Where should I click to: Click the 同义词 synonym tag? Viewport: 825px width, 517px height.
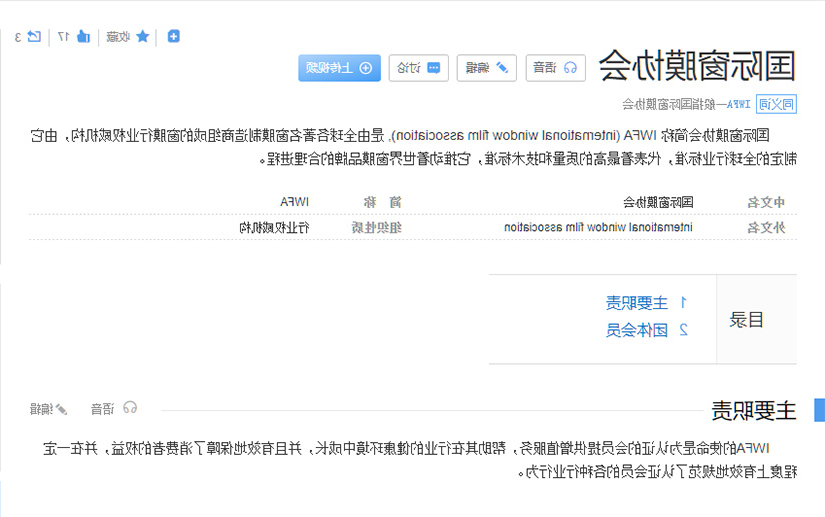(x=776, y=104)
